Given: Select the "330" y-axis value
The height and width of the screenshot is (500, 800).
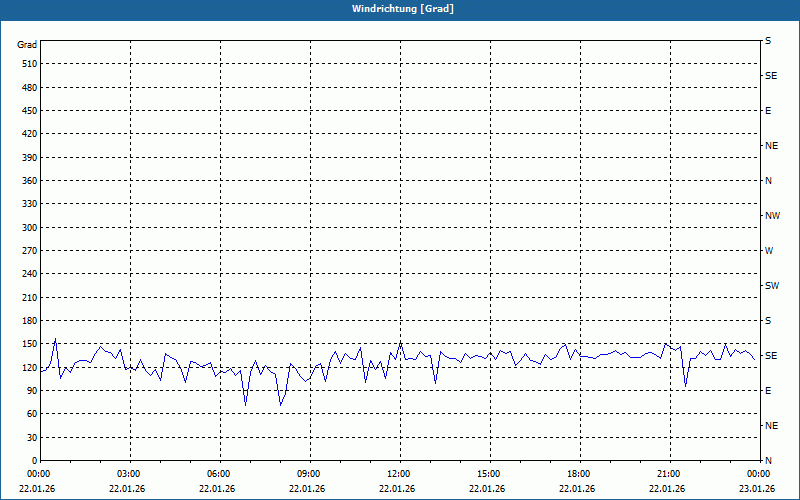Looking at the screenshot, I should pos(30,204).
